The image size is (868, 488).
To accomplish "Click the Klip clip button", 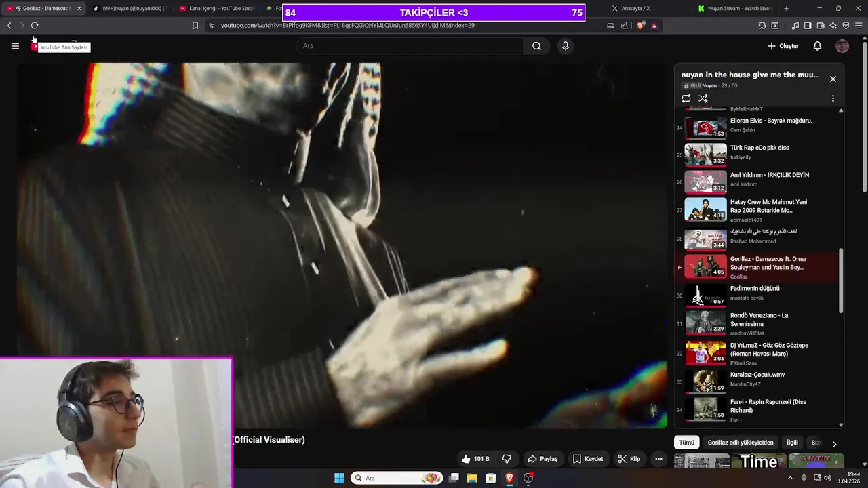I will [629, 459].
